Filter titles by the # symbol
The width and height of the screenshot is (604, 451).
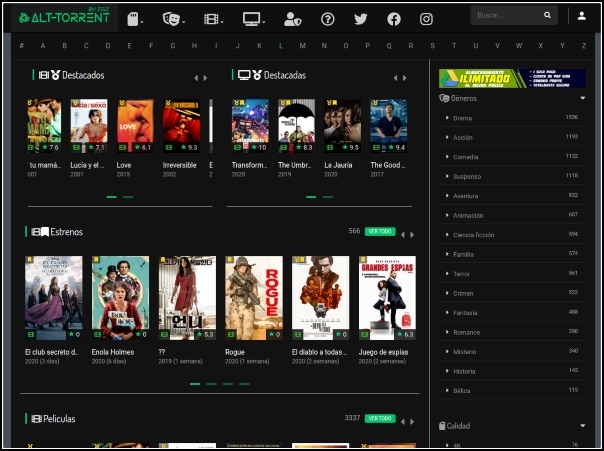21,45
